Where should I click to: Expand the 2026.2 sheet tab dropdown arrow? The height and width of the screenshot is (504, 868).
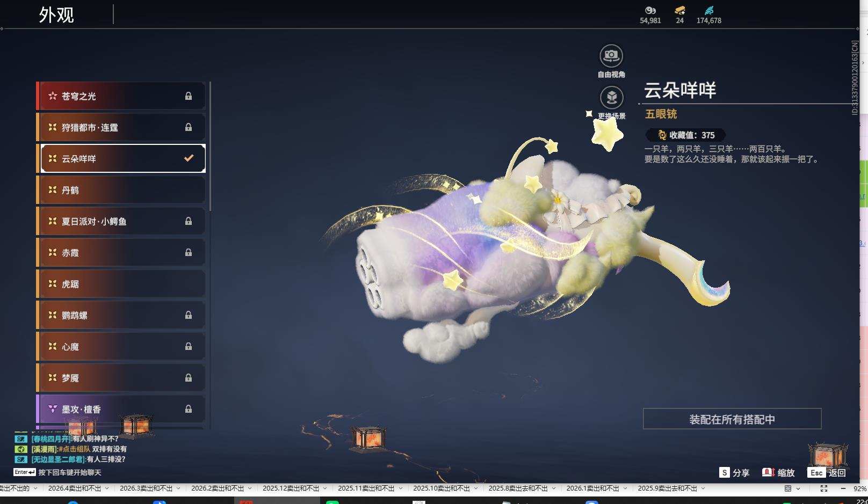pyautogui.click(x=250, y=488)
